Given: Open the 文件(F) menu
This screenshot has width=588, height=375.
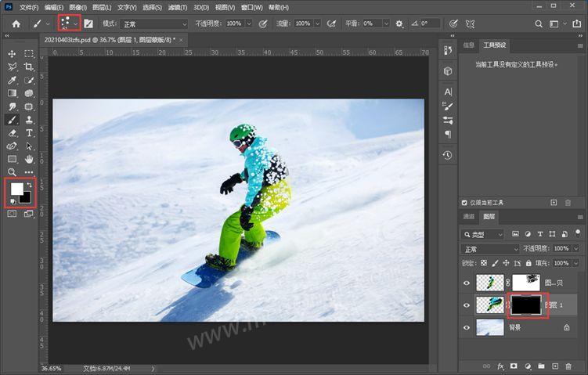Looking at the screenshot, I should point(29,7).
